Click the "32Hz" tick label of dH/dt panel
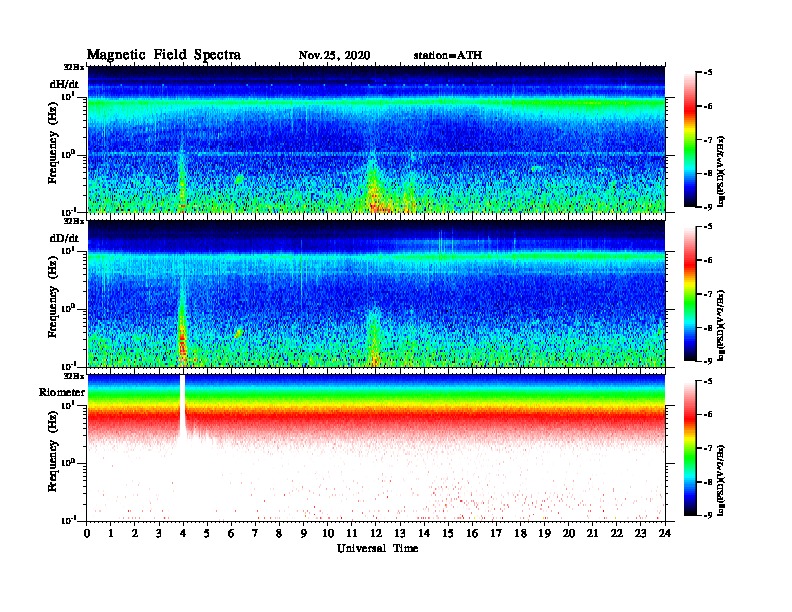Image resolution: width=792 pixels, height=612 pixels. 74,67
